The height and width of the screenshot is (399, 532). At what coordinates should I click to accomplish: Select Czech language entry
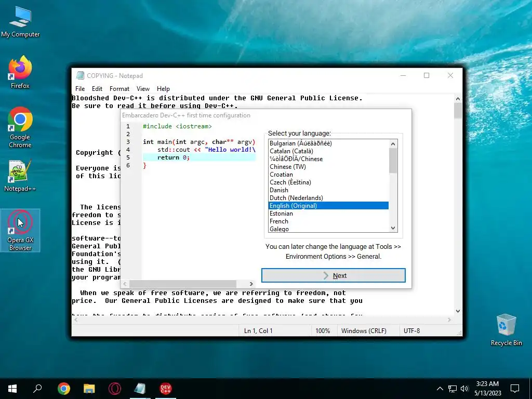pos(328,182)
